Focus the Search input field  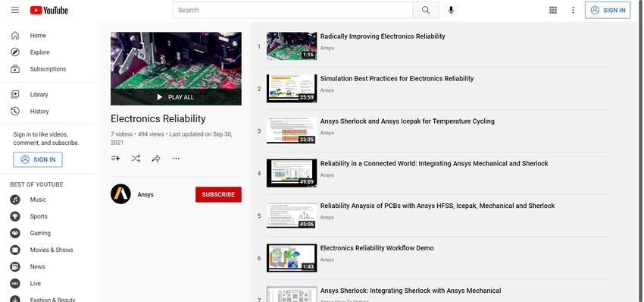coord(292,11)
